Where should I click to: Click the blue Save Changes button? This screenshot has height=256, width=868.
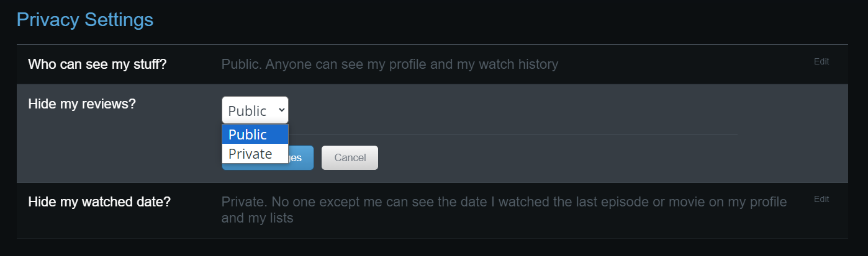[301, 158]
